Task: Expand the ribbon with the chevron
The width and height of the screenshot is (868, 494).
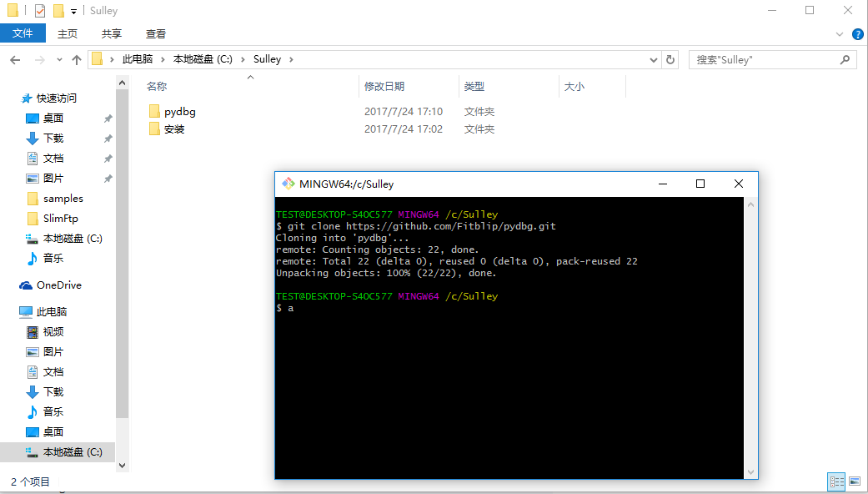Action: coord(839,34)
